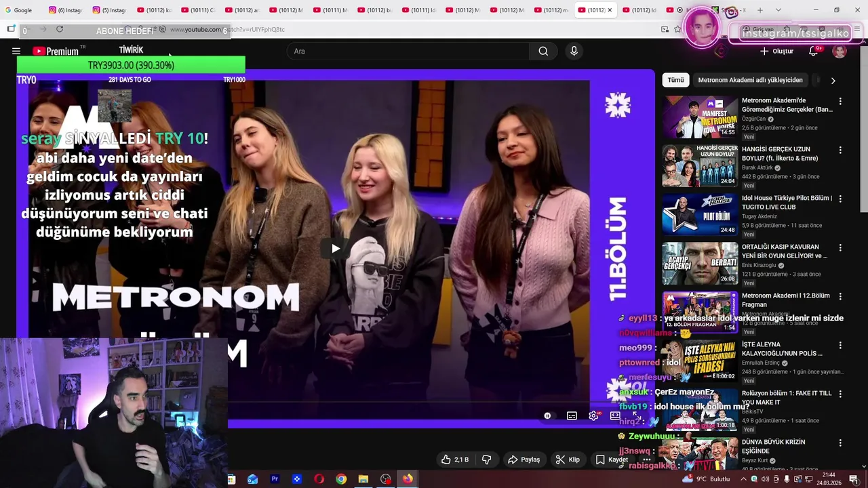Share the video via Paylaş

524,460
